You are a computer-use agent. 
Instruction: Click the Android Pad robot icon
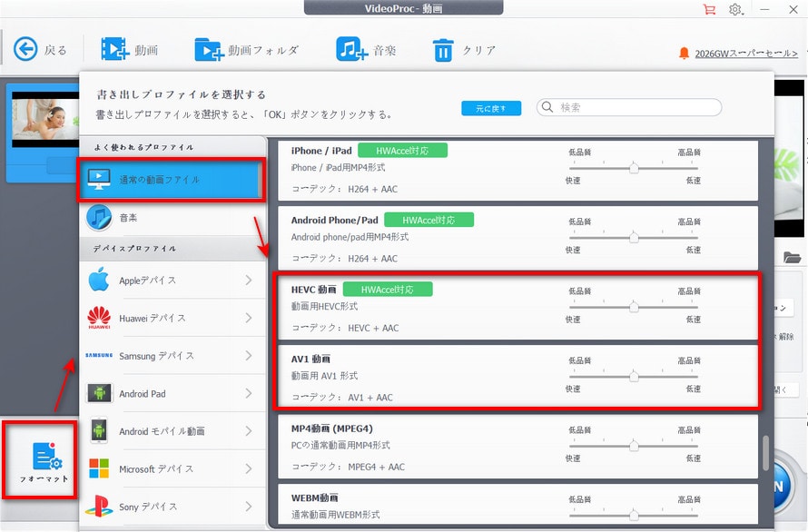99,393
